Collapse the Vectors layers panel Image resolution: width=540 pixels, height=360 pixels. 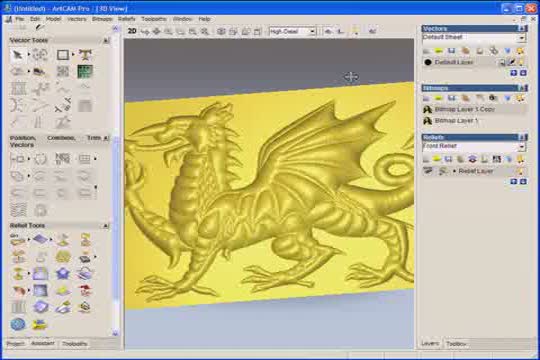[522, 29]
